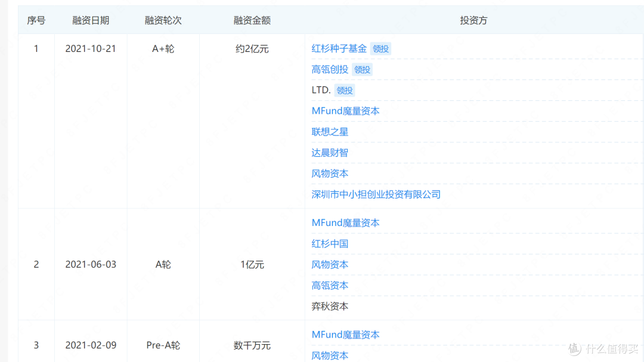The height and width of the screenshot is (362, 644).
Task: Open 风物资本 link in the Pre-A轮 row
Action: (330, 355)
